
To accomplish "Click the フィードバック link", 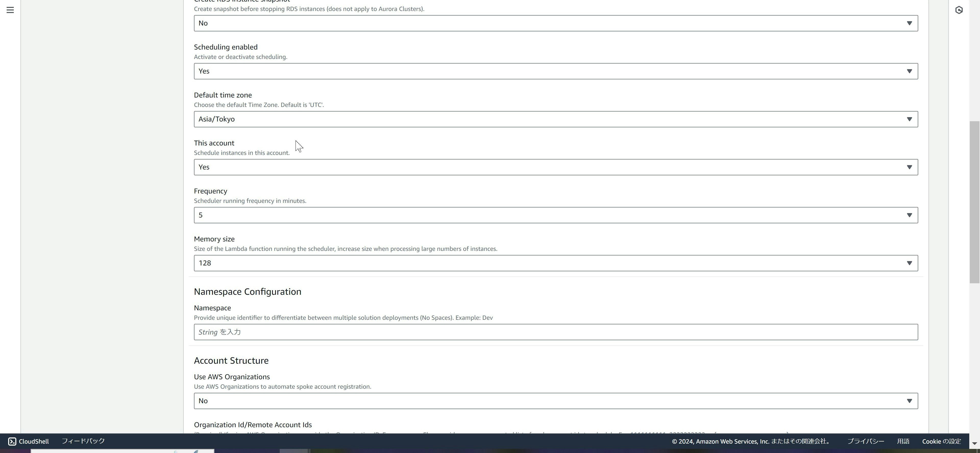I will tap(83, 441).
